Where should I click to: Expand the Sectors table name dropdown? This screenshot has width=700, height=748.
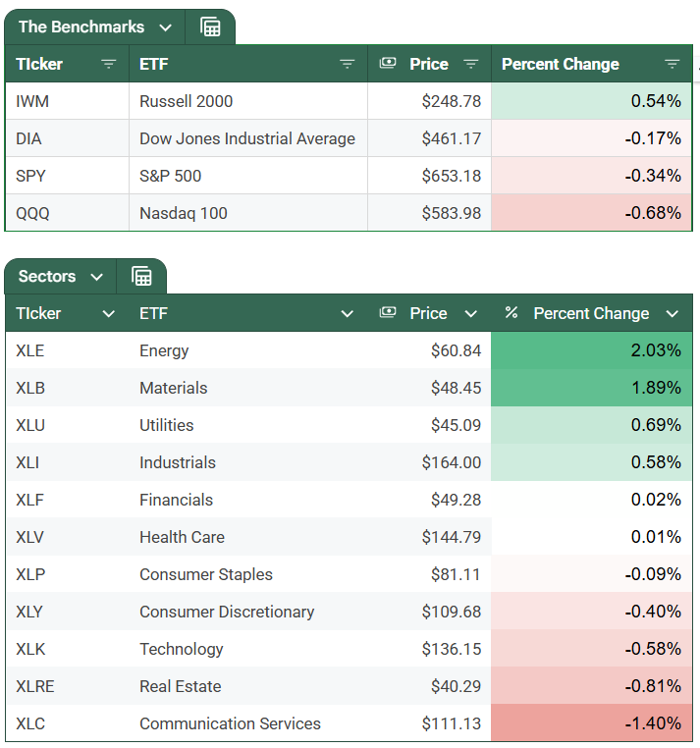96,277
